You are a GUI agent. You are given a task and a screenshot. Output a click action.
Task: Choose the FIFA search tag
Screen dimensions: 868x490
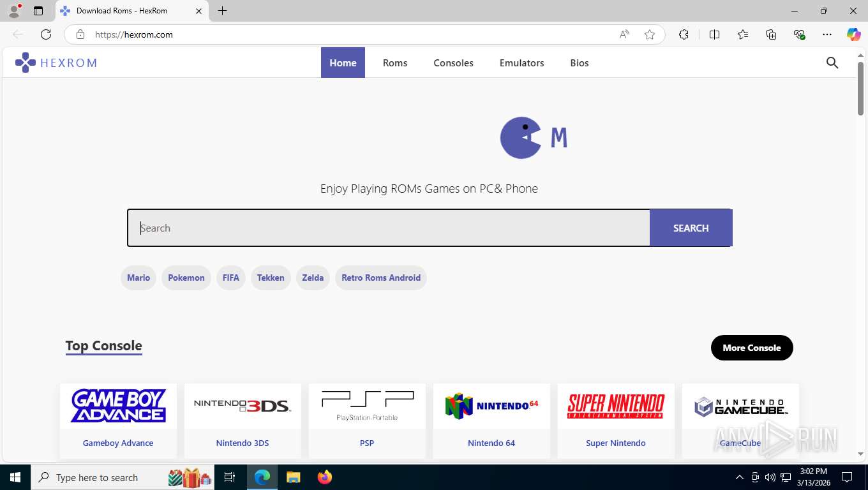[231, 278]
